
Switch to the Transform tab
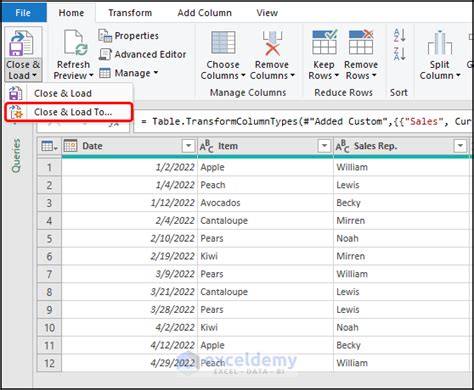click(130, 13)
